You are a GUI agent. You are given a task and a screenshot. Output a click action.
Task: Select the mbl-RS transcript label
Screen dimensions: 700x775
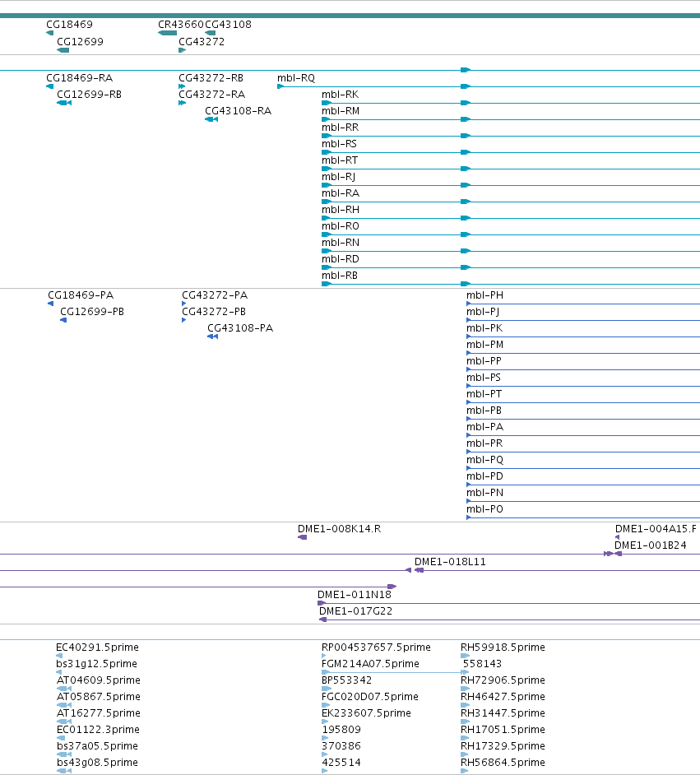pyautogui.click(x=339, y=144)
